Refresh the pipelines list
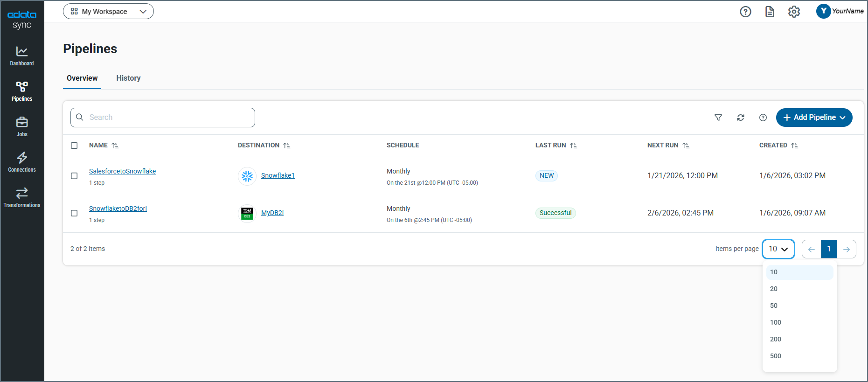The height and width of the screenshot is (382, 868). point(741,118)
